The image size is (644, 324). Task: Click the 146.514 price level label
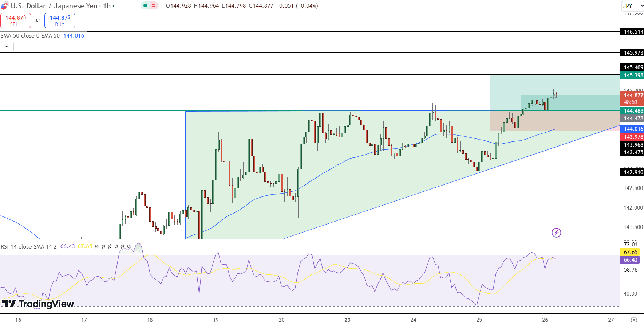[x=632, y=32]
